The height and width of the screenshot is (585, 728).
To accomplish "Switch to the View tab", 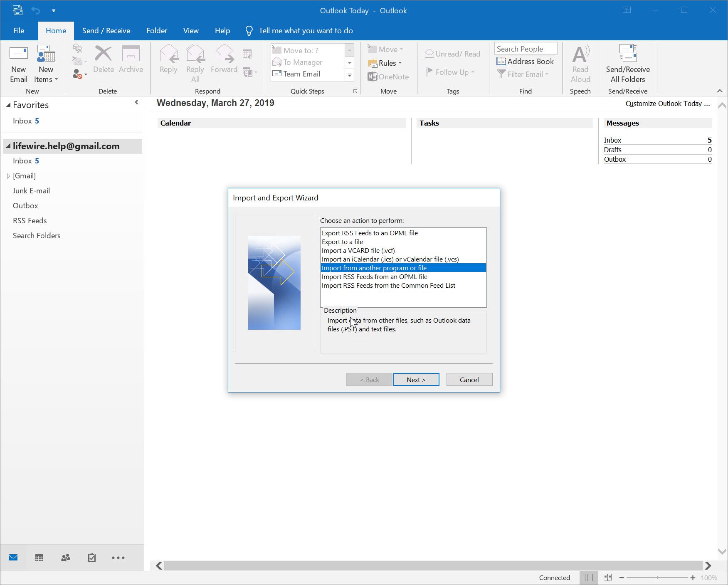I will [191, 31].
